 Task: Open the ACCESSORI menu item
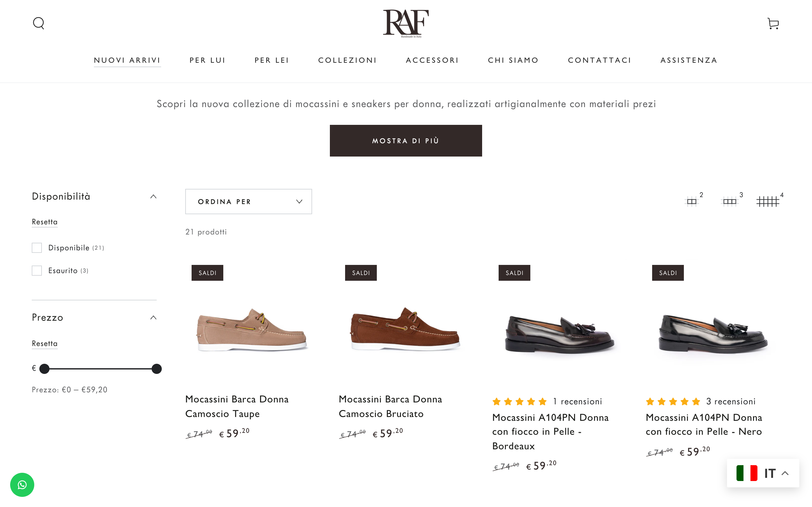point(432,60)
